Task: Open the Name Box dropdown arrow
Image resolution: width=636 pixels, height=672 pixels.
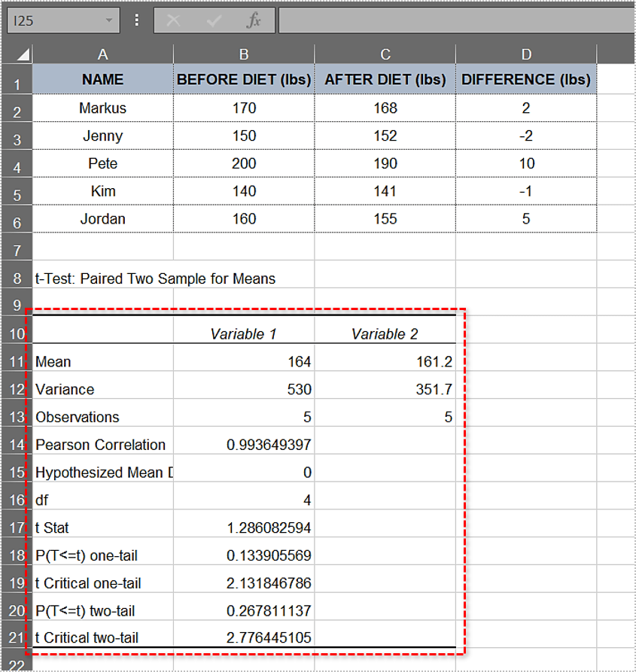Action: pyautogui.click(x=109, y=20)
